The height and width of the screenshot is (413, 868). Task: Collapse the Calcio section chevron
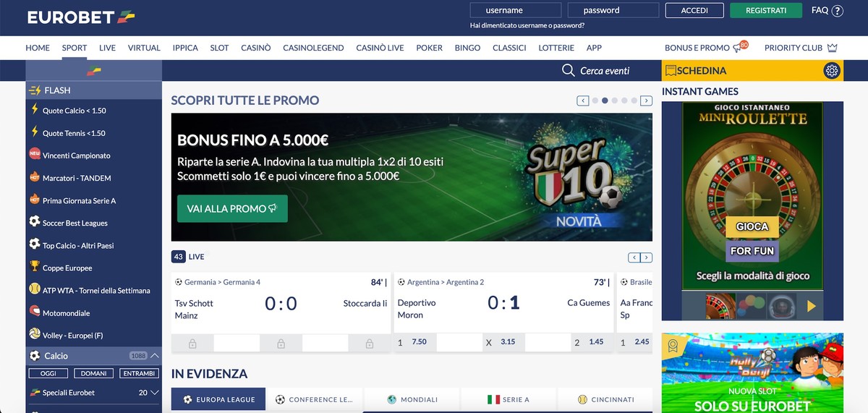[x=155, y=356]
